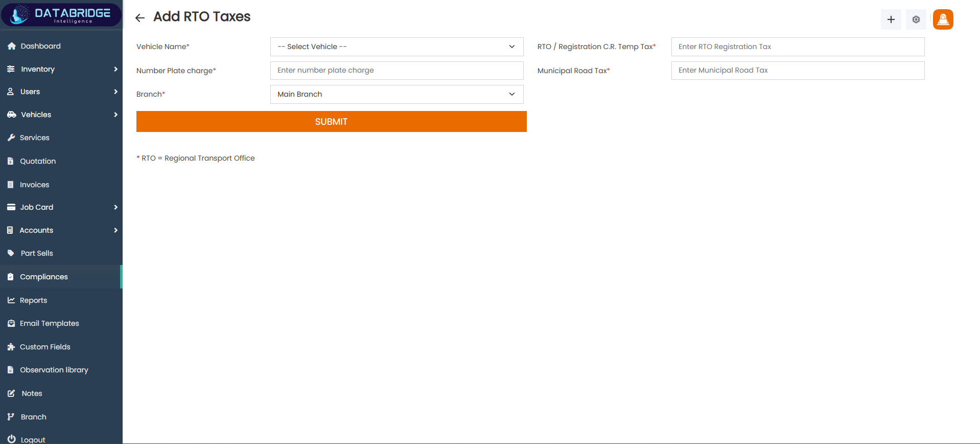Open Reports from the sidebar

(x=61, y=300)
